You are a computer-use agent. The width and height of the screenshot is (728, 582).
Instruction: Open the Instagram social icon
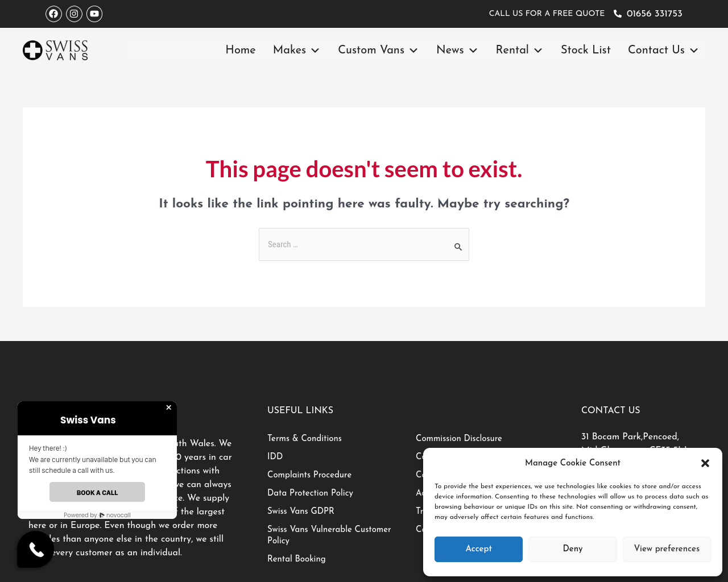(74, 14)
